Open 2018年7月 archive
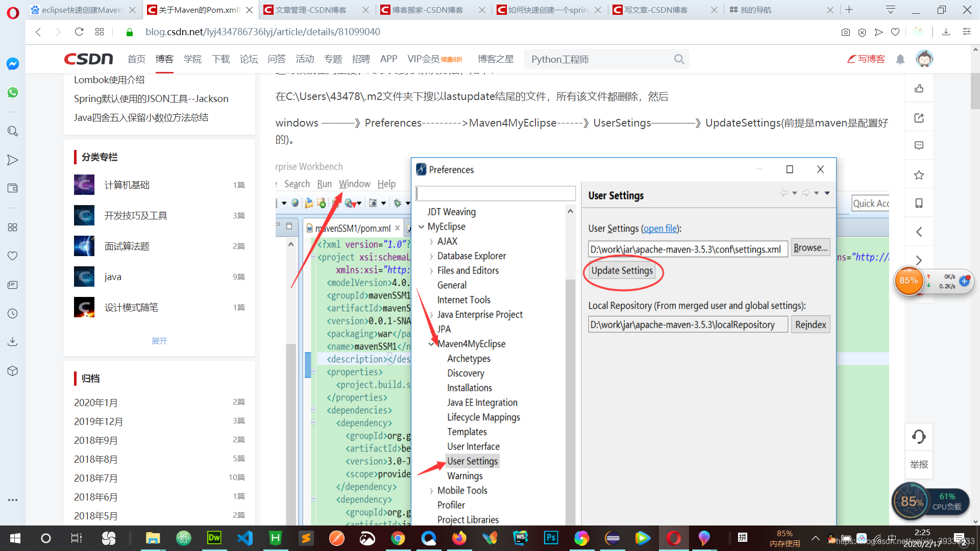980x551 pixels. click(96, 478)
